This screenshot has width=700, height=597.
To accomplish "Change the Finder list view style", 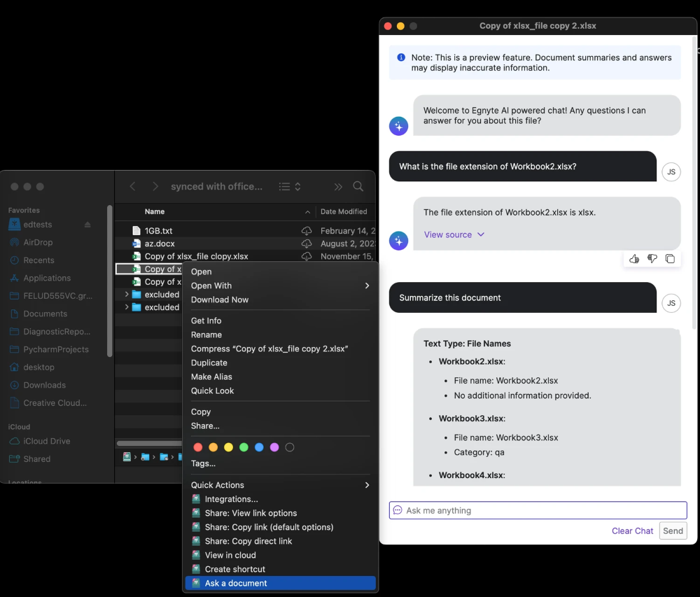I will 290,186.
